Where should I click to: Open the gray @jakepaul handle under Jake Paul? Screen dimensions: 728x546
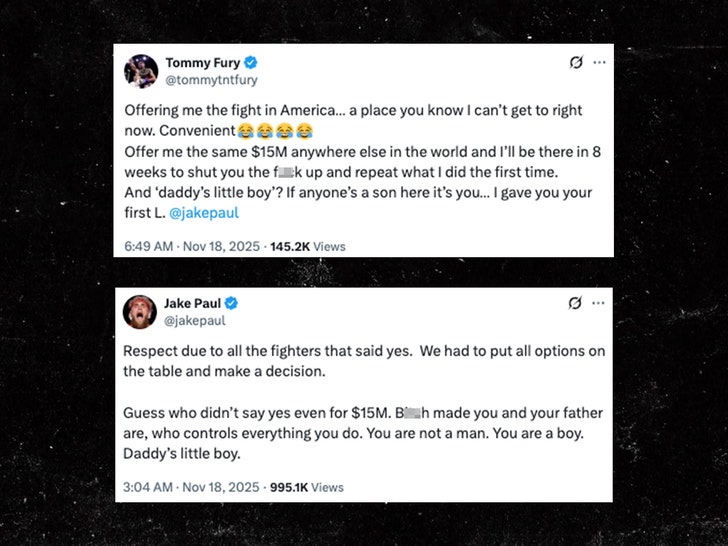pos(195,320)
